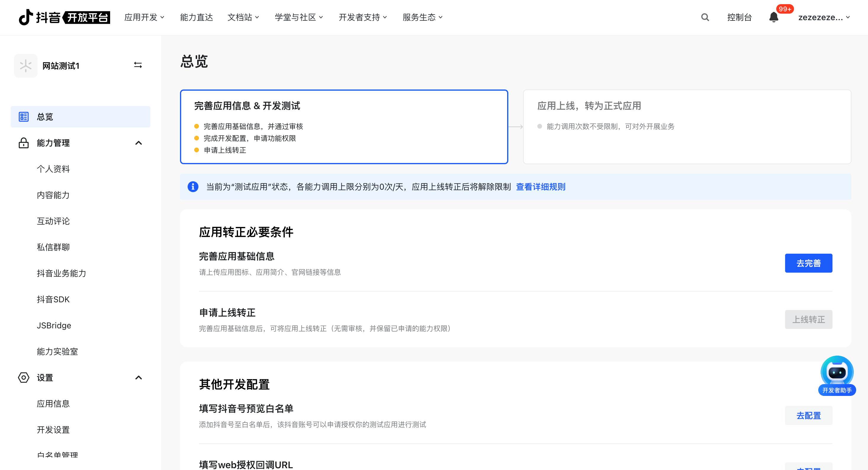Open the 文档站 dropdown menu

click(243, 17)
